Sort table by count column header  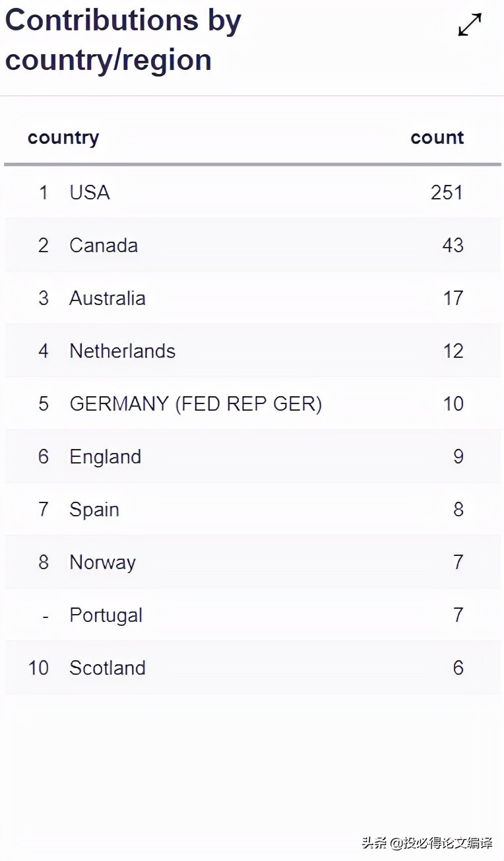coord(437,137)
